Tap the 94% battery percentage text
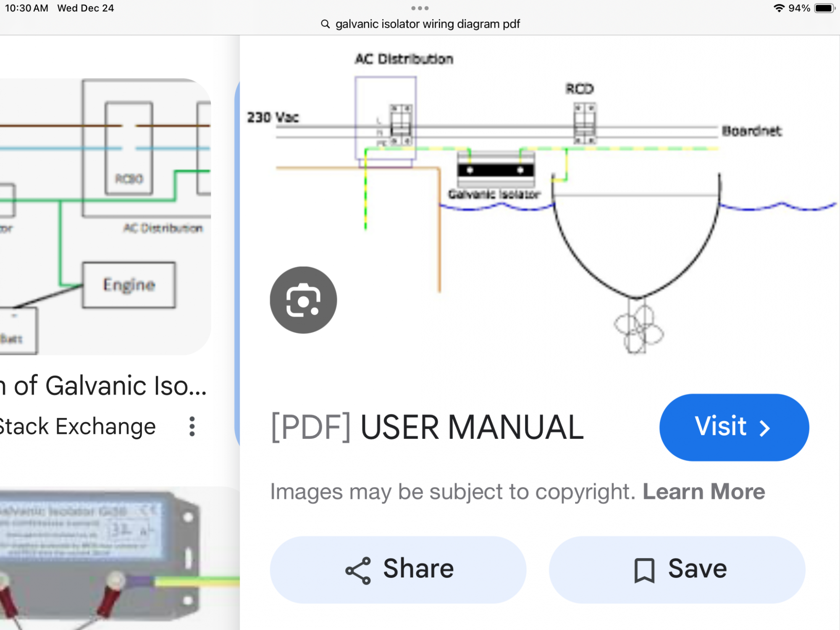 (799, 8)
